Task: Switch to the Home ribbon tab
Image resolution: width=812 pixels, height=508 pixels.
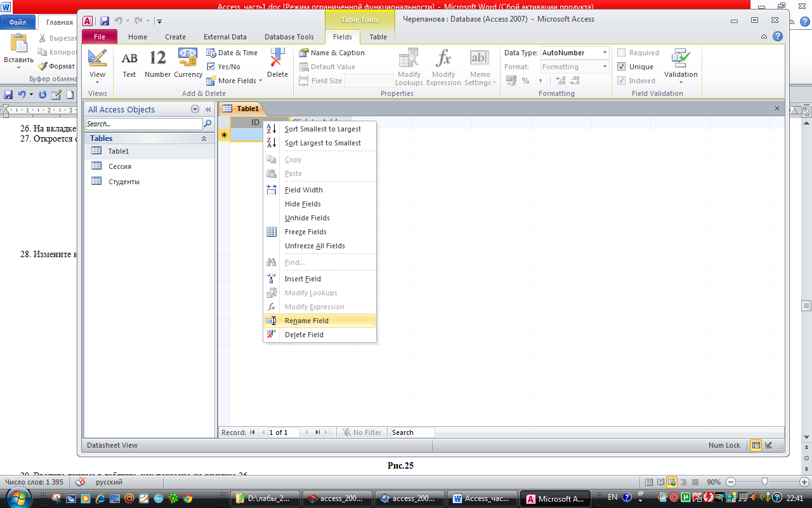Action: (138, 37)
